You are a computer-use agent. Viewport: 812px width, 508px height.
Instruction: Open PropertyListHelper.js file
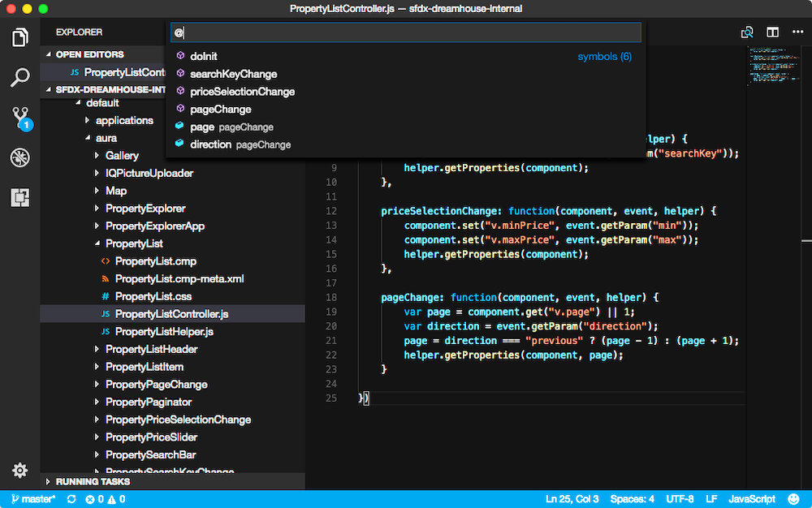(x=164, y=332)
